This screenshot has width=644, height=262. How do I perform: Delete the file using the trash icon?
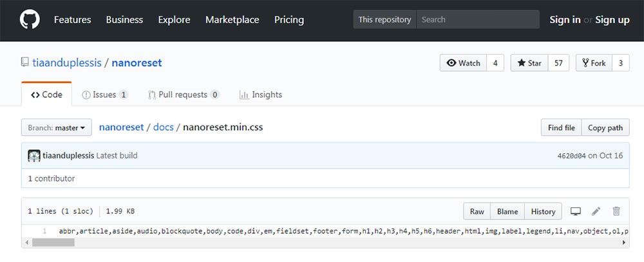pos(616,212)
